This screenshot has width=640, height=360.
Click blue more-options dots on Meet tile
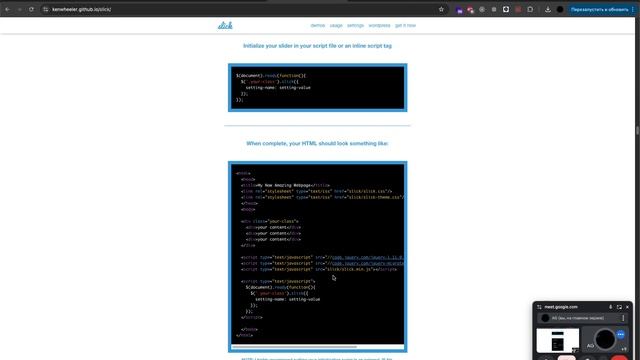[x=621, y=334]
